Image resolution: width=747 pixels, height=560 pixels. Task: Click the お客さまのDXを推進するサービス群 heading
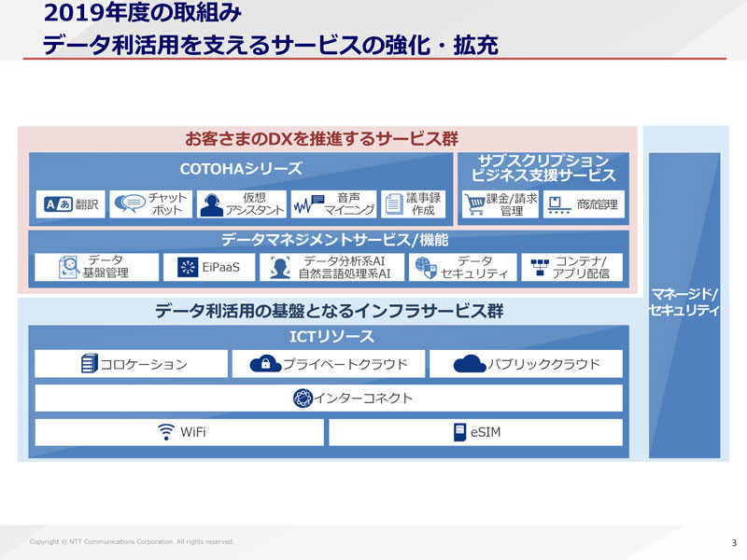(321, 138)
